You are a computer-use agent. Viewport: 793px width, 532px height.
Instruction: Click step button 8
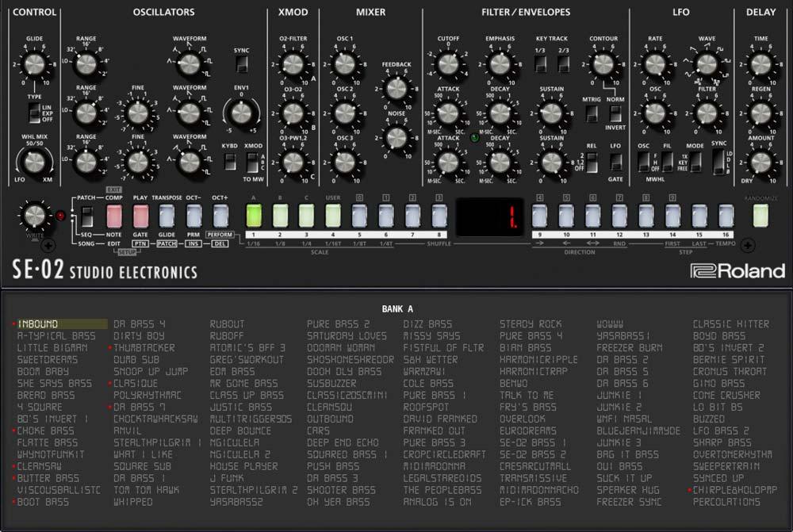click(x=439, y=216)
